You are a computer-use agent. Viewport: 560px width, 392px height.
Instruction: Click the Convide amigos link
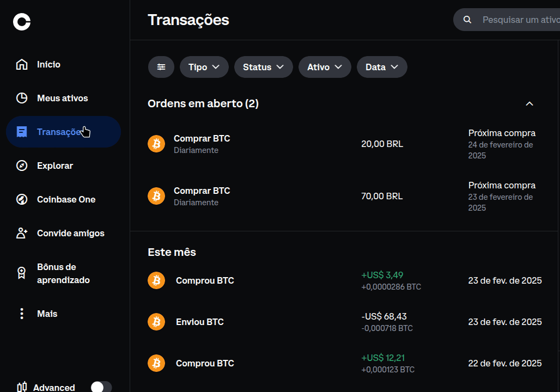point(70,232)
